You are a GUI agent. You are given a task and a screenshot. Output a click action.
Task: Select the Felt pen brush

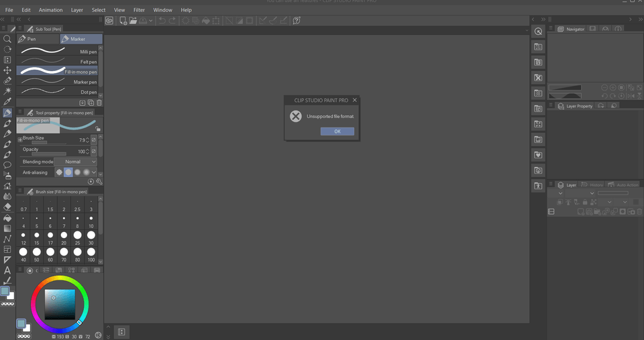57,62
